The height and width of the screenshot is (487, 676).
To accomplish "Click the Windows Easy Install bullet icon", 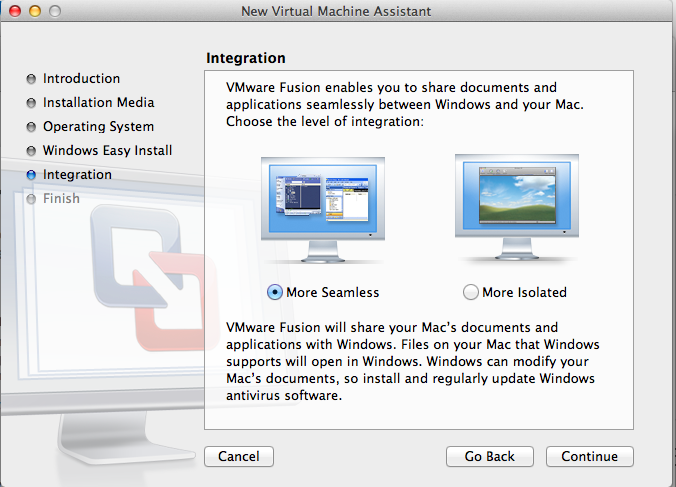I will [31, 151].
